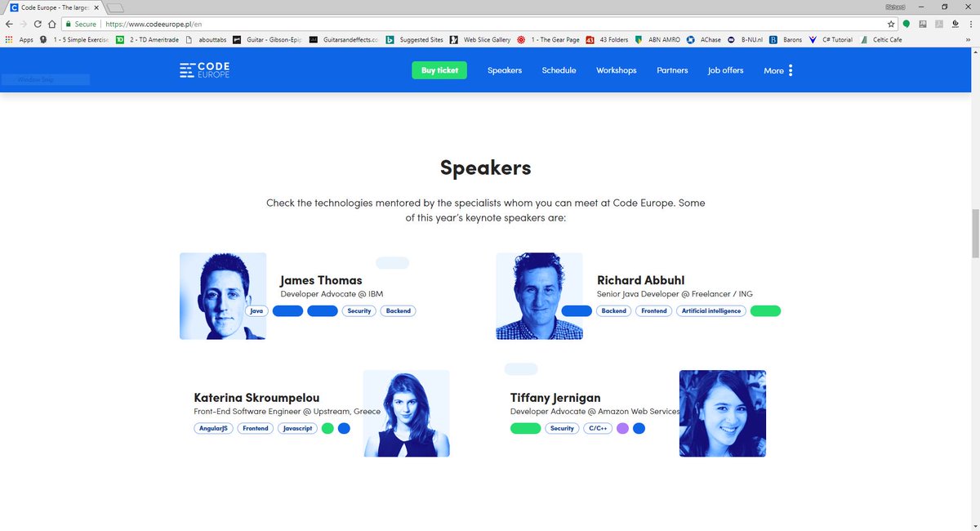This screenshot has height=531, width=980.
Task: Click Richard Abbuhl's portrait photo
Action: click(539, 296)
